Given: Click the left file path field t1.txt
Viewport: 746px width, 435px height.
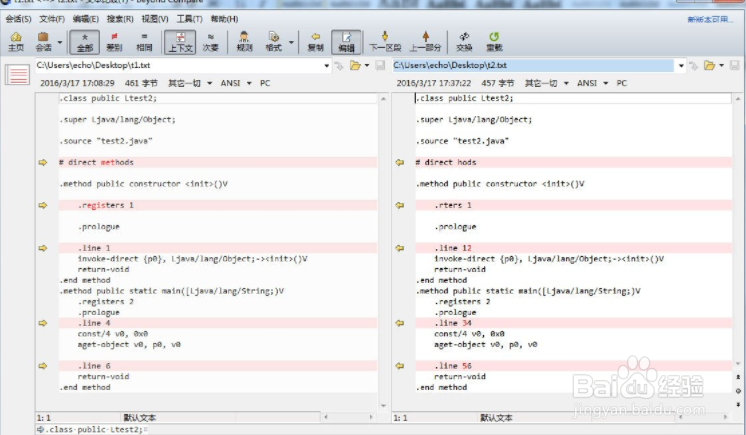Looking at the screenshot, I should click(x=179, y=65).
